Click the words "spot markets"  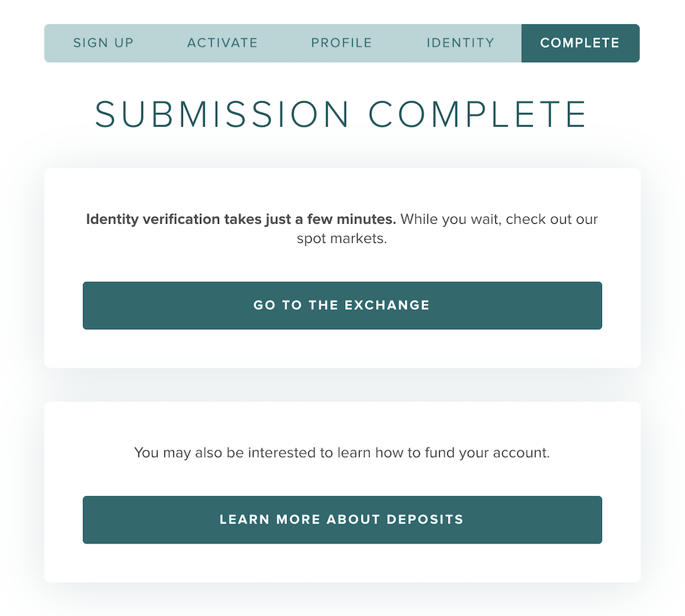click(340, 240)
